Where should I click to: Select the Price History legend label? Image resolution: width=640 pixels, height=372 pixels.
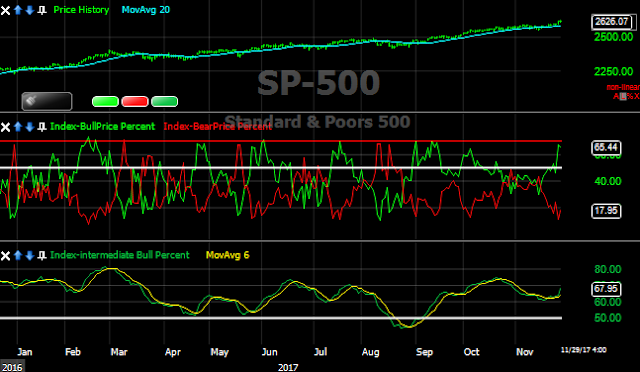click(81, 10)
